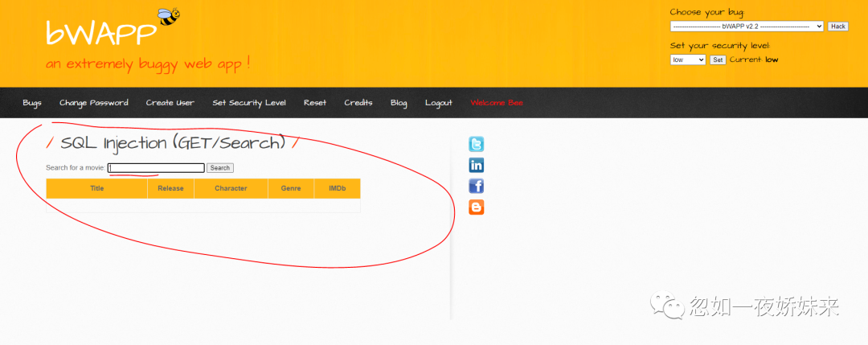Click the SQL Injection (GET/Search) heading
This screenshot has height=345, width=868.
pyautogui.click(x=173, y=143)
